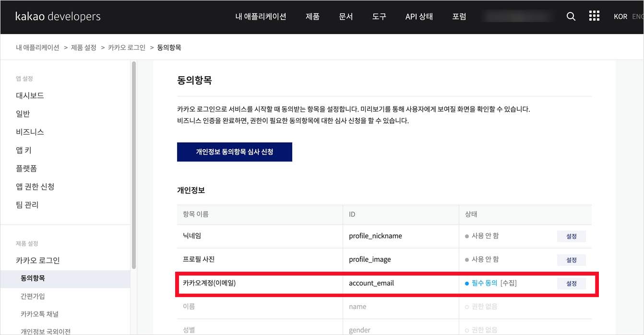Click the 카카오계정(이메일) item name cell
The height and width of the screenshot is (335, 644).
click(260, 283)
